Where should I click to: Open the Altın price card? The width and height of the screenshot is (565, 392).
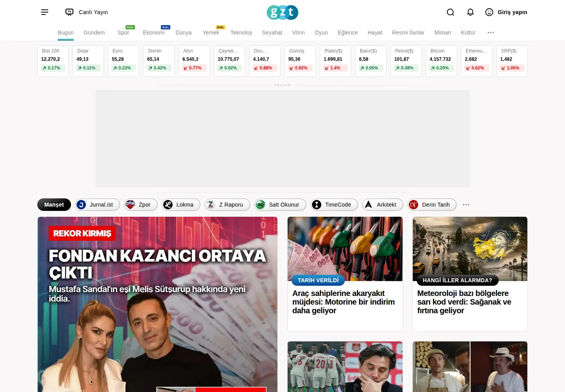(194, 61)
